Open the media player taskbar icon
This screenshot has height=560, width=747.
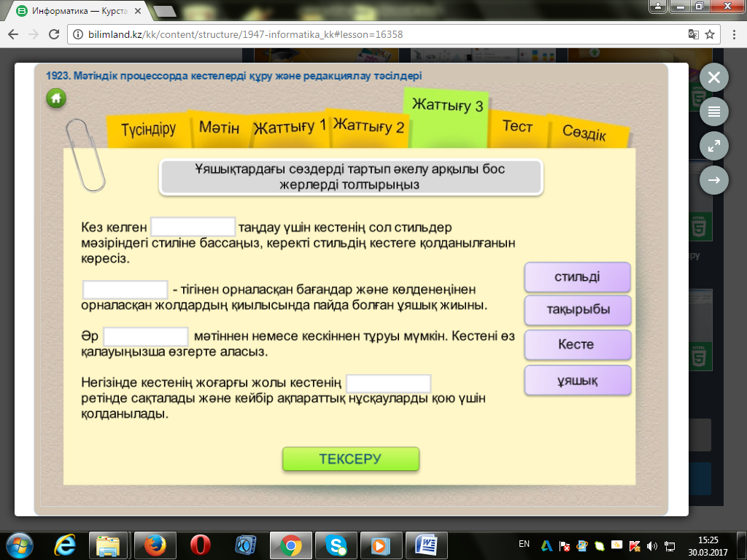381,545
